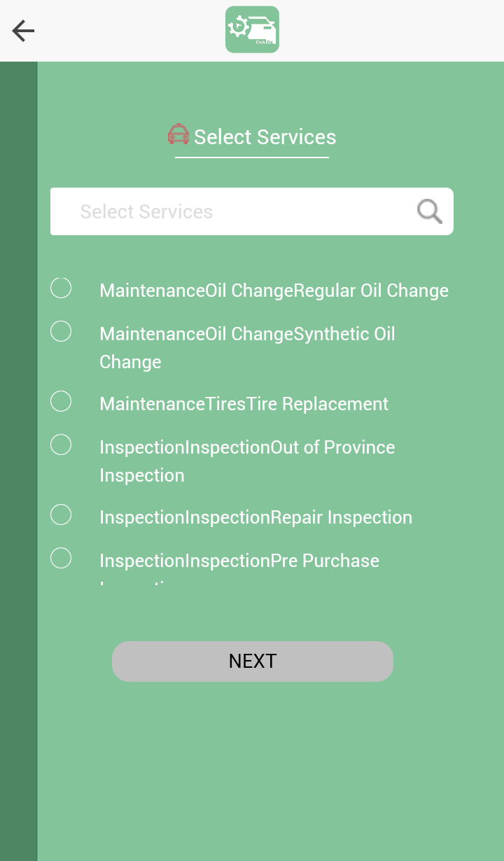Click the Synthetic Oil Change service text
The width and height of the screenshot is (504, 861).
tap(247, 347)
